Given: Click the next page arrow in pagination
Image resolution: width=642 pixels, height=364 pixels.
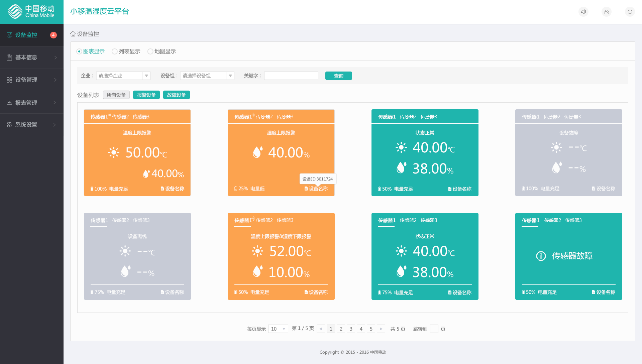Looking at the screenshot, I should coord(381,329).
